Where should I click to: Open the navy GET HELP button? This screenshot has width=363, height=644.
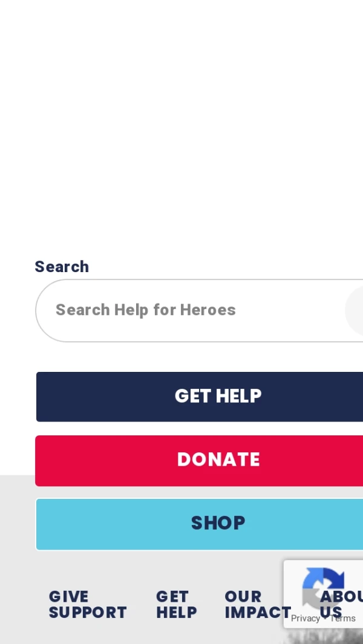(x=200, y=397)
